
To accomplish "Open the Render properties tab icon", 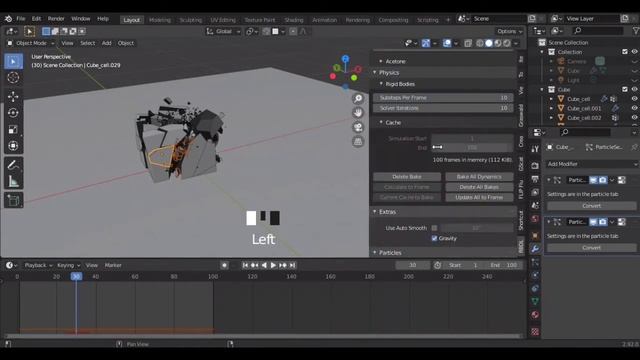I will pos(535,166).
